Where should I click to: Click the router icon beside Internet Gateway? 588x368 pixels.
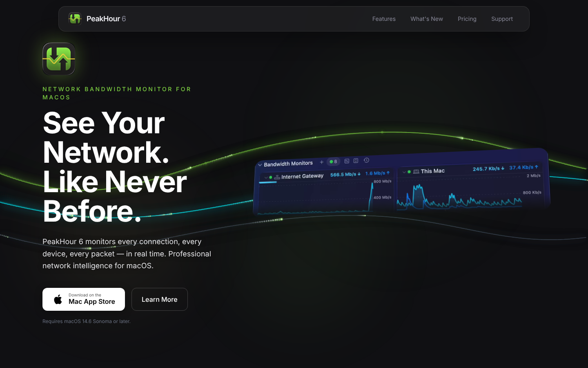point(277,177)
